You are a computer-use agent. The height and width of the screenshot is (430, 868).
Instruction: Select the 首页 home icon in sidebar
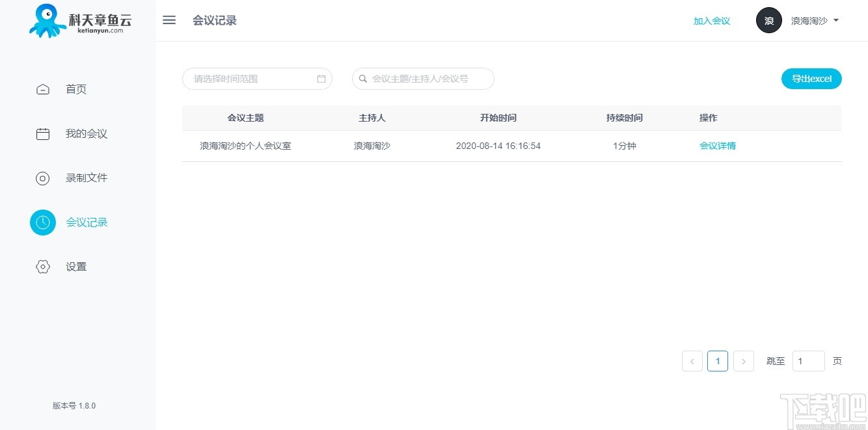click(42, 89)
